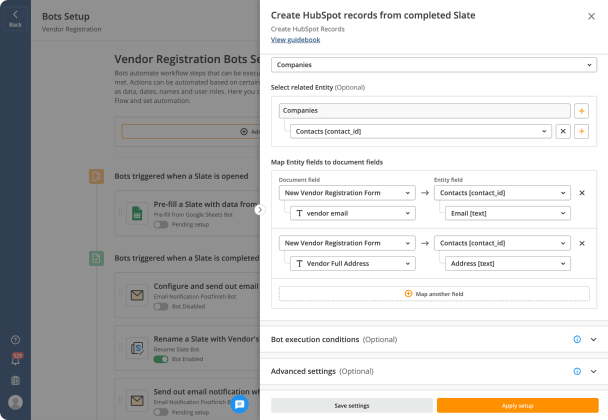Click the Add bot button
The image size is (608, 420).
191,131
